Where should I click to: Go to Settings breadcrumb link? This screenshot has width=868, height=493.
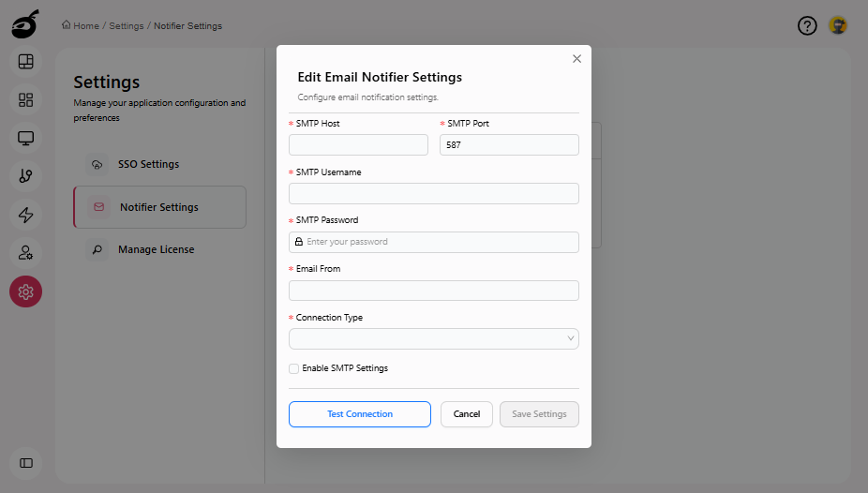127,26
